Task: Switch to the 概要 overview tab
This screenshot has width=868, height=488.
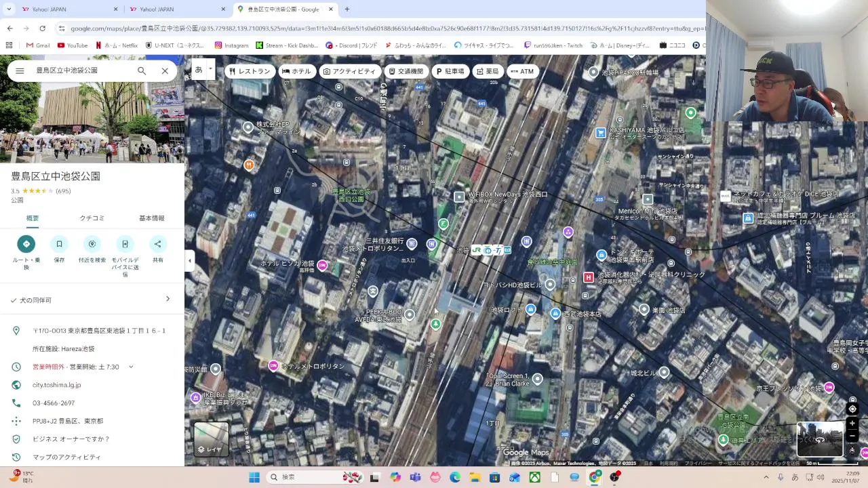Action: pos(33,218)
